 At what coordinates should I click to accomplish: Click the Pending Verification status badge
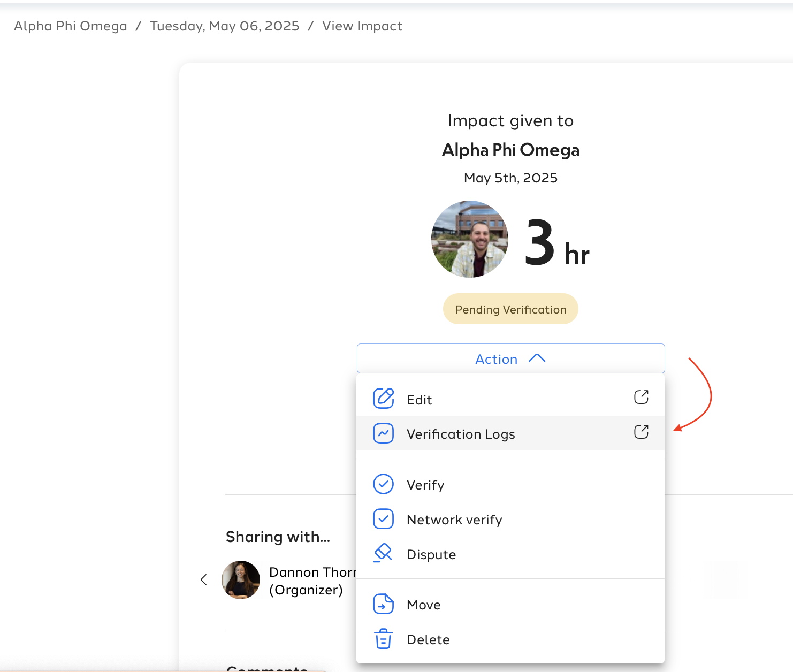[x=510, y=309]
